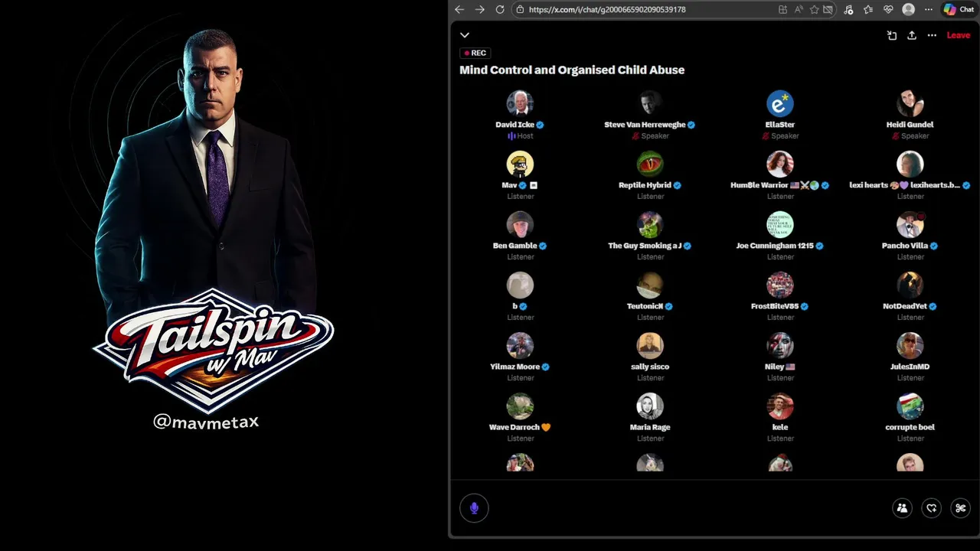The width and height of the screenshot is (980, 551).
Task: Open the Space more options ellipsis
Action: (932, 35)
